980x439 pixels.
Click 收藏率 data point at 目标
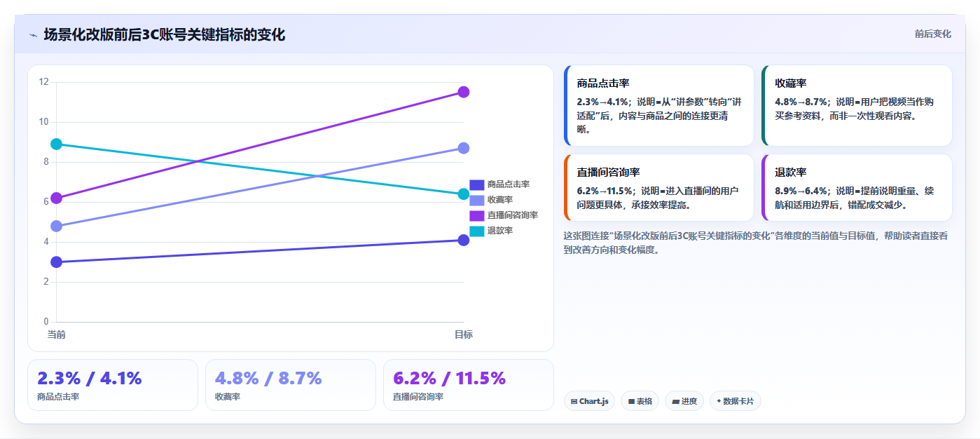click(463, 148)
